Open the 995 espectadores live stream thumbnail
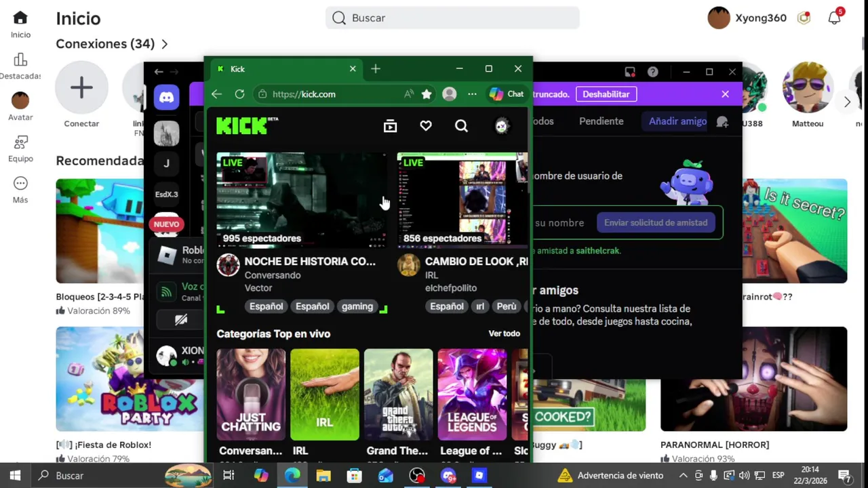Screen dimensions: 868x488 pos(302,200)
